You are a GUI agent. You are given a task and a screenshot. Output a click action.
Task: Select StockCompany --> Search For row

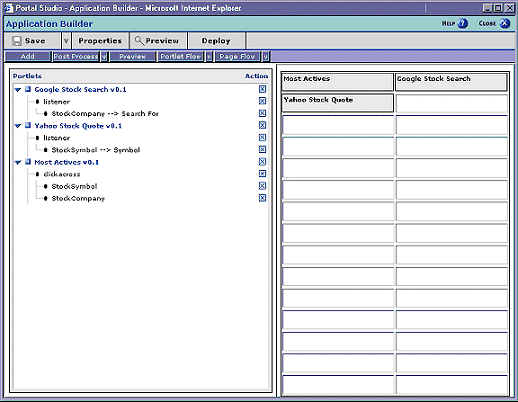tap(105, 114)
